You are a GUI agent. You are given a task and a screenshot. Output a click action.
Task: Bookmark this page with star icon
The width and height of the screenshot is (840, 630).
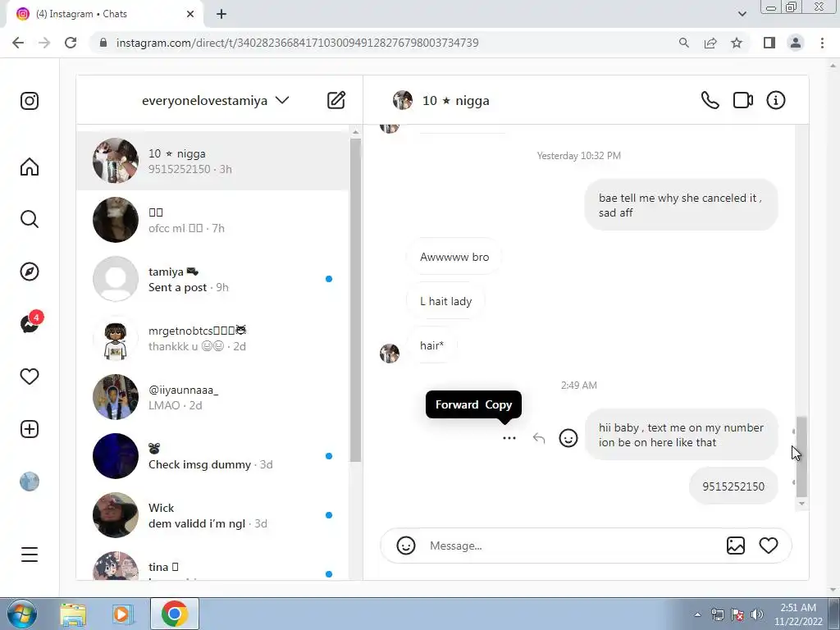(737, 43)
